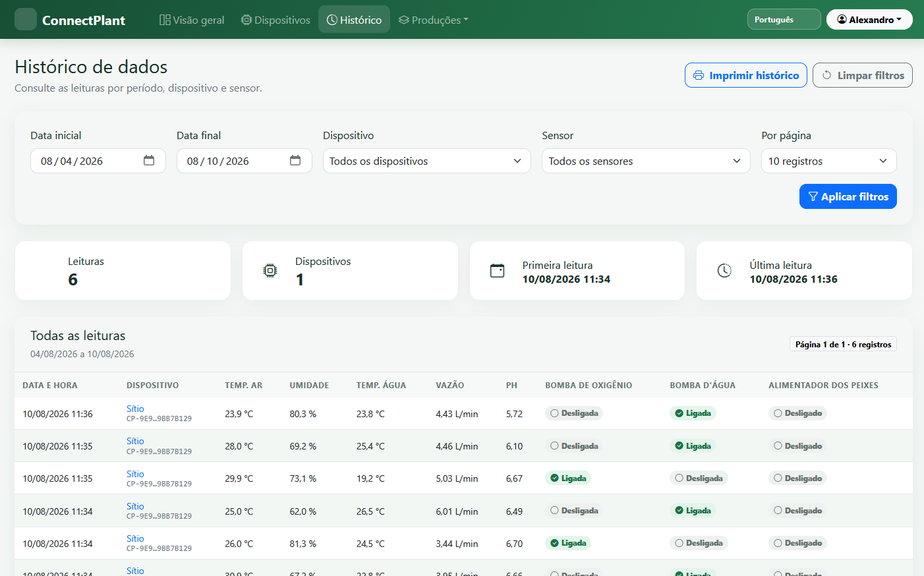This screenshot has height=576, width=924.
Task: Expand the Todos os sensores dropdown
Action: tap(646, 161)
